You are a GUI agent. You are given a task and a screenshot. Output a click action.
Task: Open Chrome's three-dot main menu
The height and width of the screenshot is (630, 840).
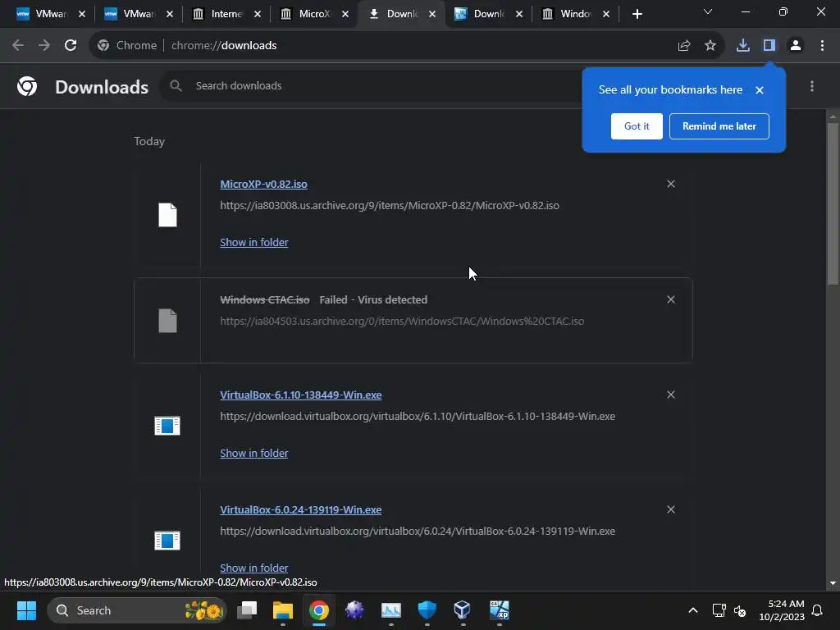822,46
